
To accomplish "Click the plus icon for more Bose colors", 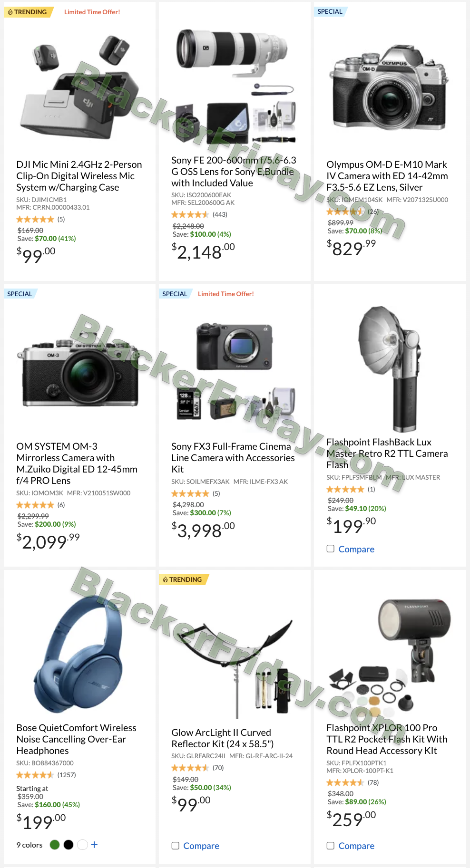I will (x=94, y=845).
